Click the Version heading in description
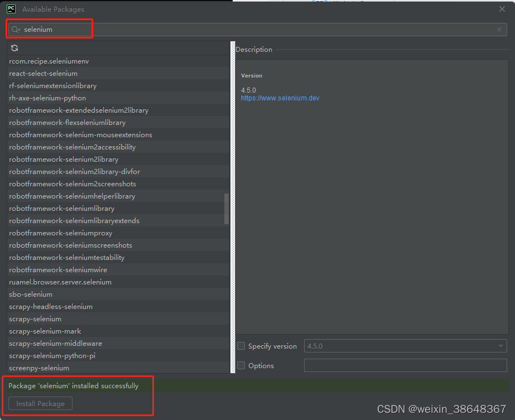 pos(252,75)
